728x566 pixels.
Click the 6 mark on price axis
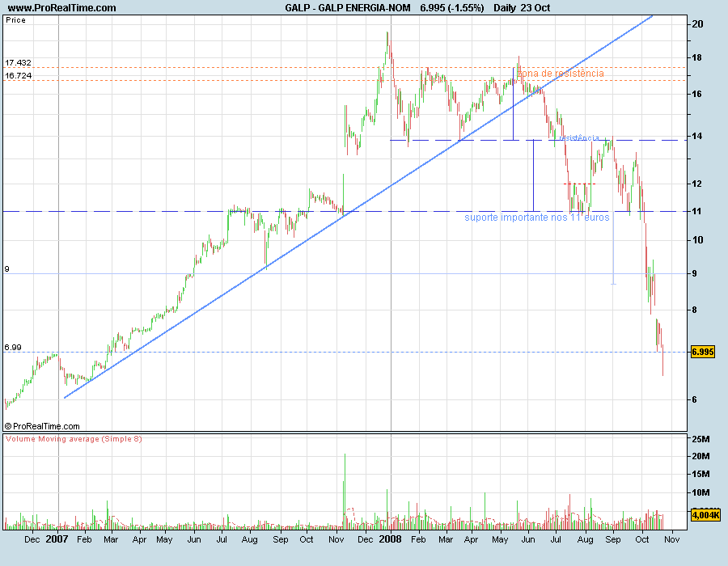695,399
